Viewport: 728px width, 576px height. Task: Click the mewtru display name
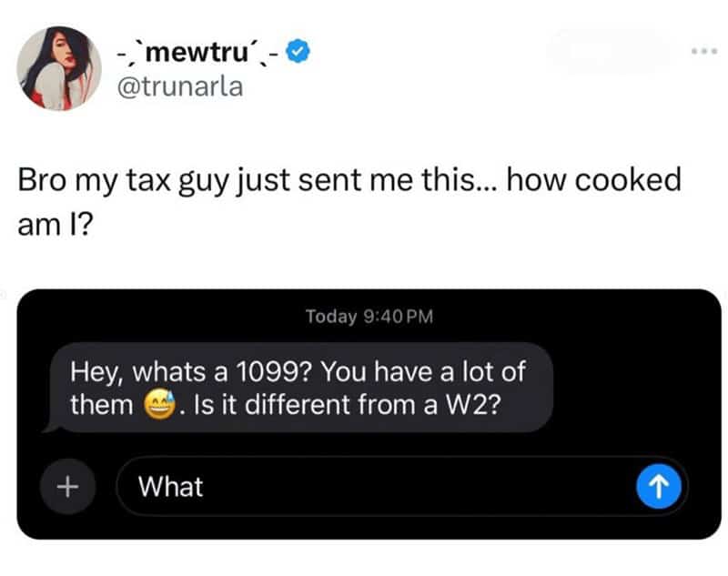(200, 53)
